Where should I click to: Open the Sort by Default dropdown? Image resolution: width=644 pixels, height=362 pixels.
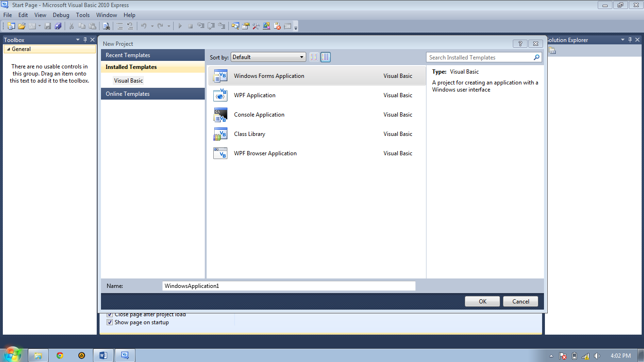click(x=268, y=57)
